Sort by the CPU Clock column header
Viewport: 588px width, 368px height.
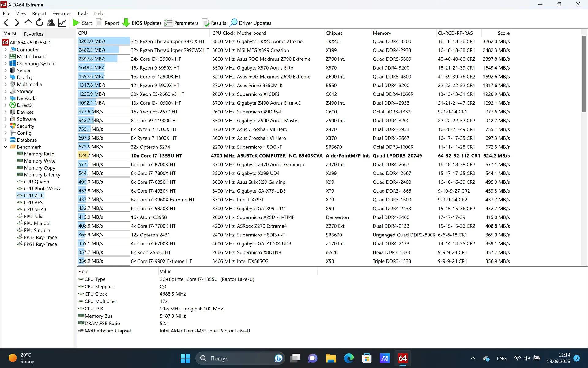(x=223, y=33)
